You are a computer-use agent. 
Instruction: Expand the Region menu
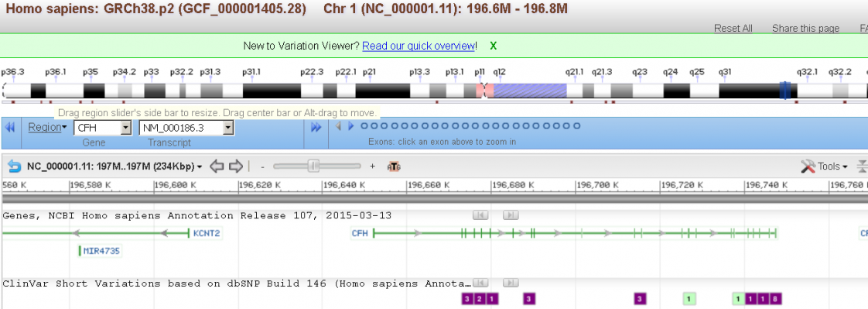pyautogui.click(x=47, y=127)
